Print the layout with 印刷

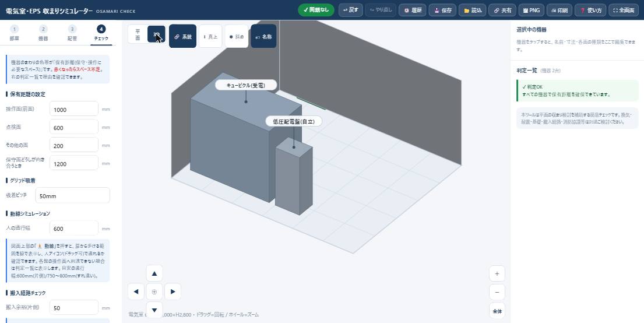pyautogui.click(x=559, y=10)
